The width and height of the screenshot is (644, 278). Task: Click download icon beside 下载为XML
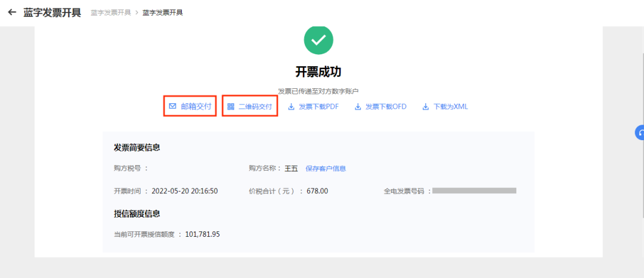(x=426, y=107)
